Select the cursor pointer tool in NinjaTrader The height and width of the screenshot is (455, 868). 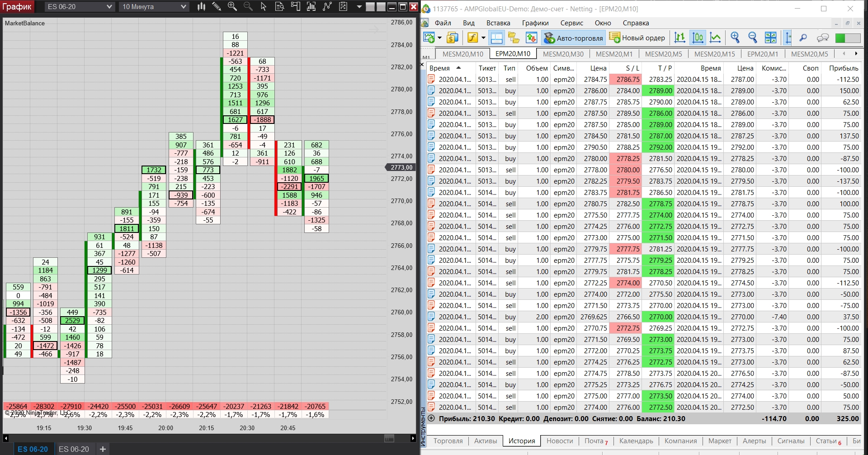(264, 7)
